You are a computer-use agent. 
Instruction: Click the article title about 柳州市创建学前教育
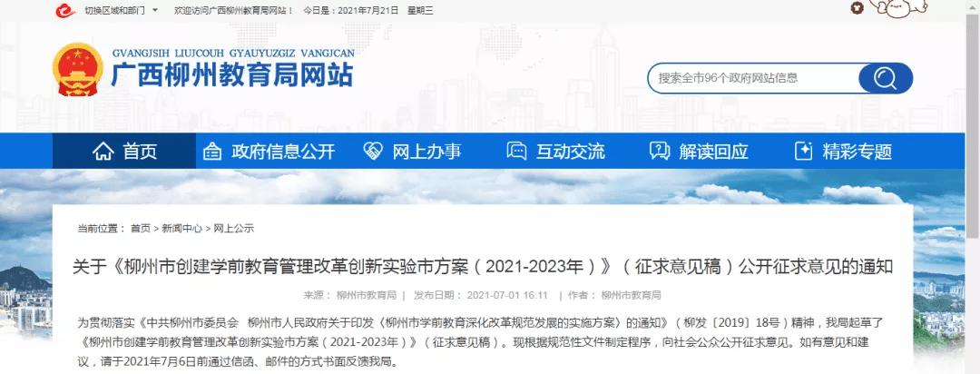pos(483,267)
